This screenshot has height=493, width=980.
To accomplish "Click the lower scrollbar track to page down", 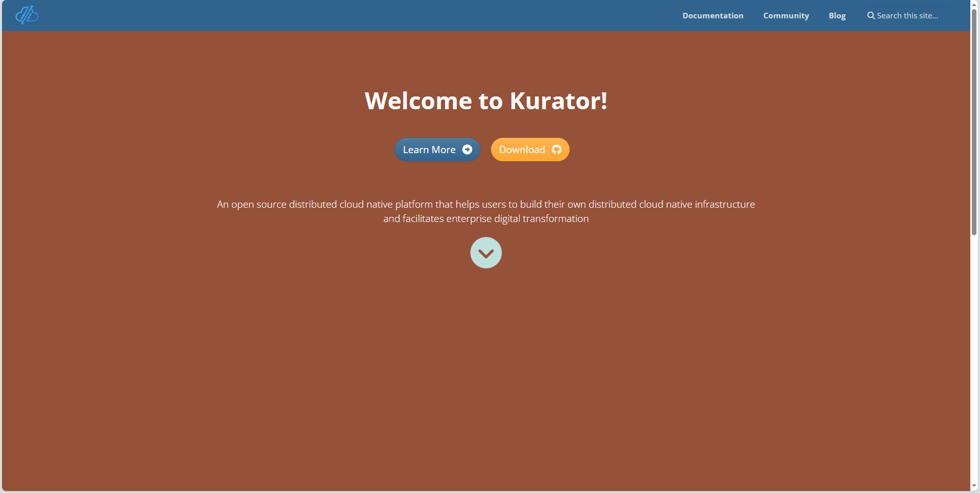I will tap(974, 357).
